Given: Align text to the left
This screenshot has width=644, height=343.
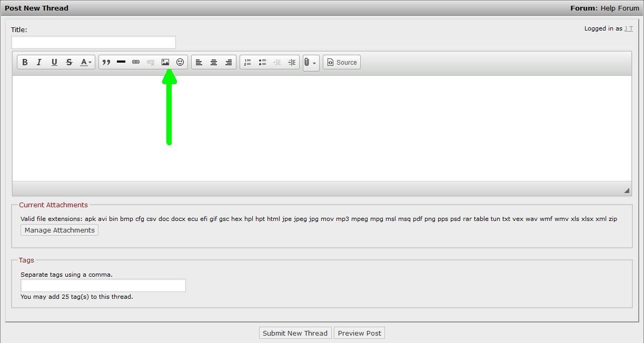Looking at the screenshot, I should (x=199, y=62).
